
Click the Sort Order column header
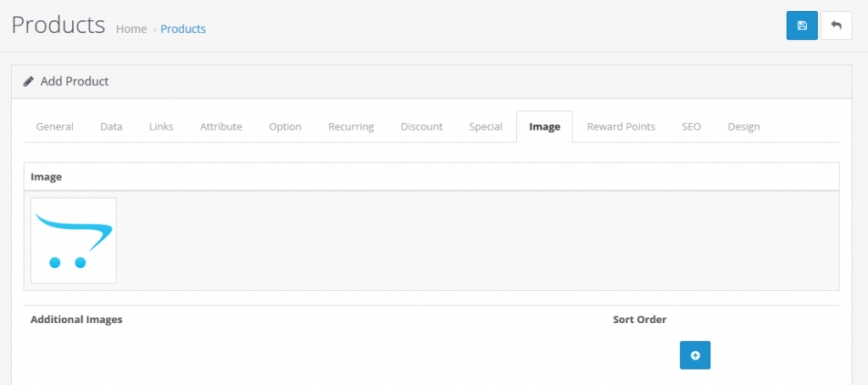pyautogui.click(x=639, y=320)
